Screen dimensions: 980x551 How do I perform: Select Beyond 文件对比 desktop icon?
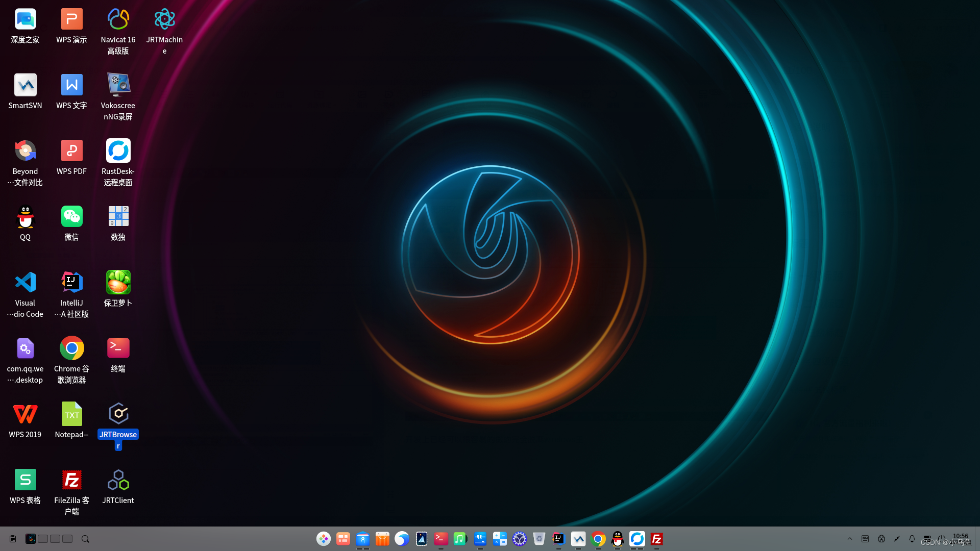25,163
